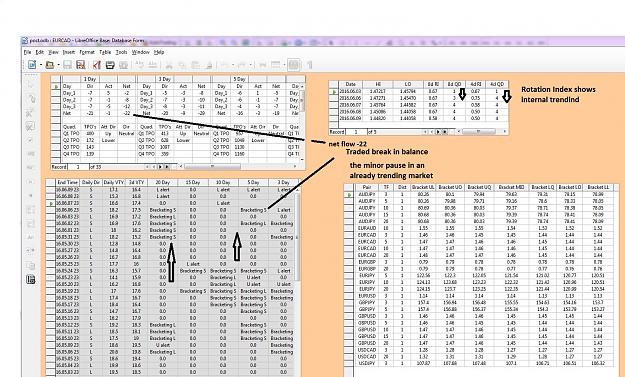Click record number field showing 'of 5'
625x377 pixels.
coord(355,132)
